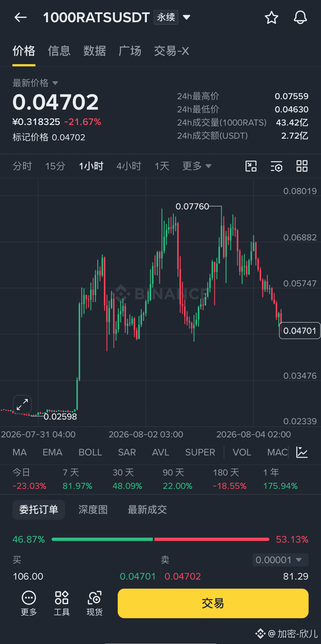Tap the 0.04701 bid price
321x644 pixels.
pyautogui.click(x=138, y=576)
